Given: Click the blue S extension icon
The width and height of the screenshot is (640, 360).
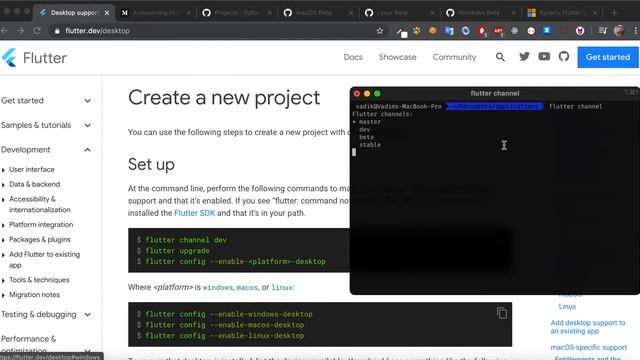Looking at the screenshot, I should pos(547,31).
